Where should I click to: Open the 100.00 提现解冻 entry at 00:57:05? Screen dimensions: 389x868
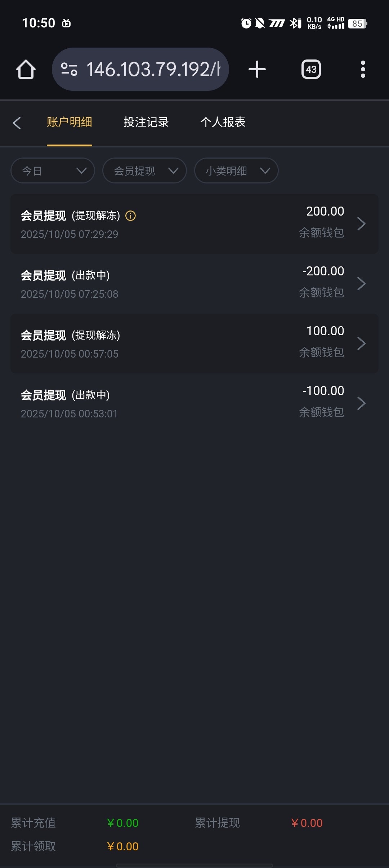click(194, 344)
